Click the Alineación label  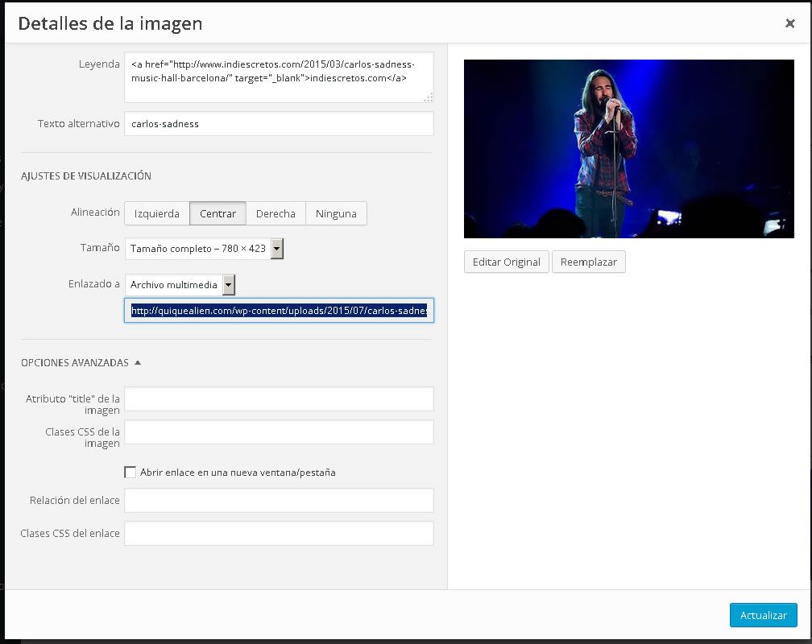click(95, 213)
